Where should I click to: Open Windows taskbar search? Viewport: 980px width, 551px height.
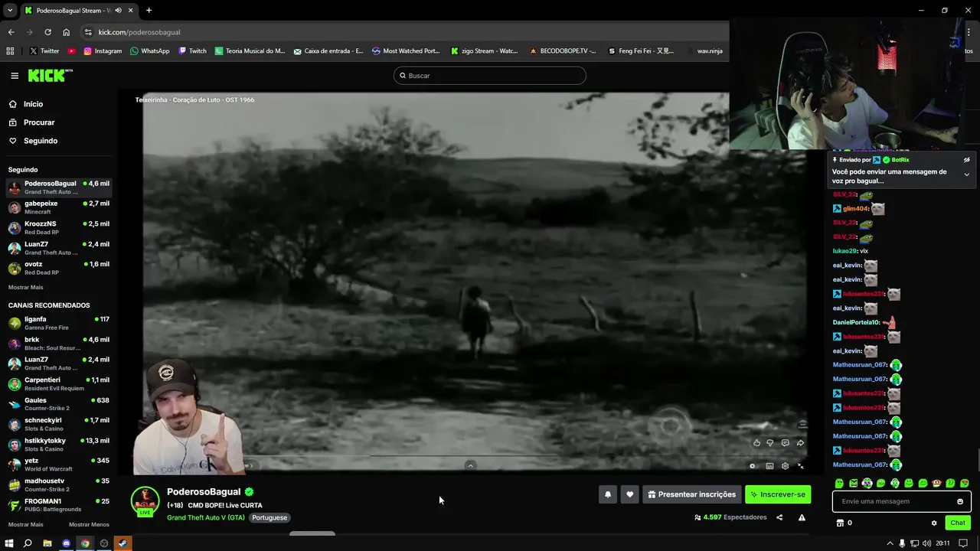pos(28,543)
